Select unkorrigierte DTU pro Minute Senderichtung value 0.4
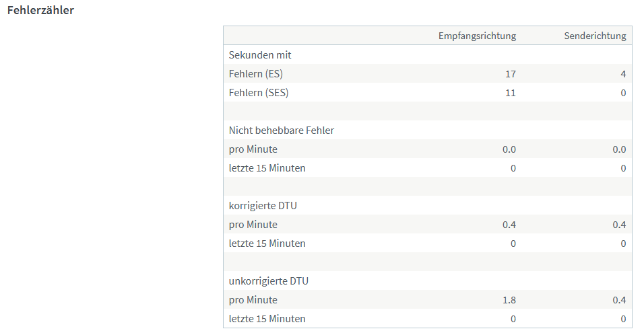644x335 pixels. (619, 300)
